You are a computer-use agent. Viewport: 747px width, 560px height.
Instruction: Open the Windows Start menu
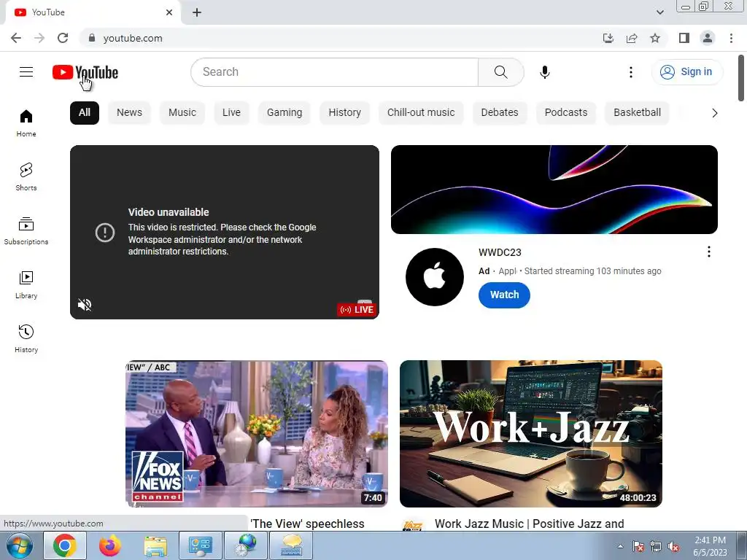click(20, 545)
